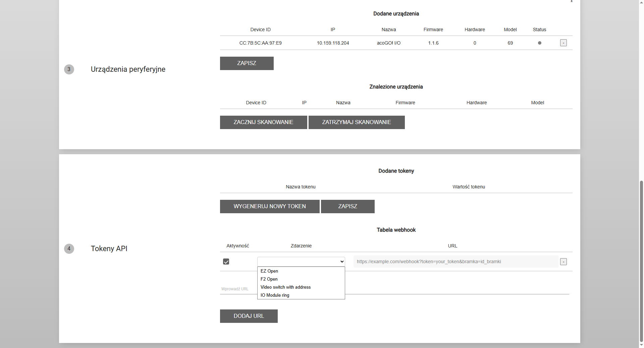Click the scrollbar down arrow
The width and height of the screenshot is (644, 348).
641,345
